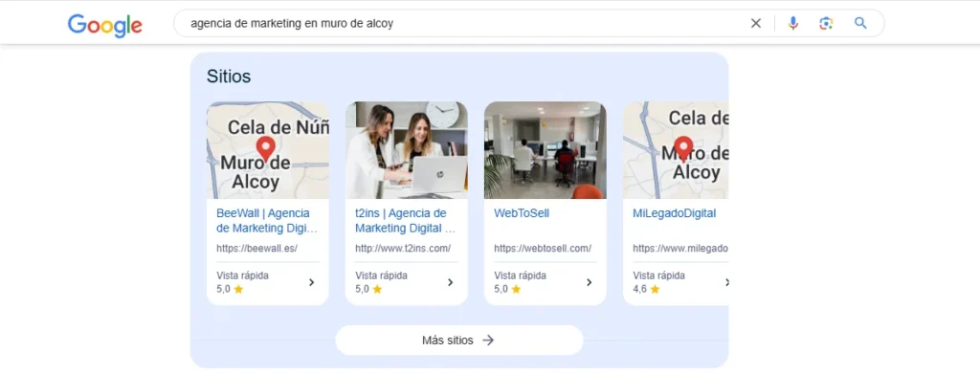The height and width of the screenshot is (374, 980).
Task: Clear the search query with X icon
Action: 756,23
